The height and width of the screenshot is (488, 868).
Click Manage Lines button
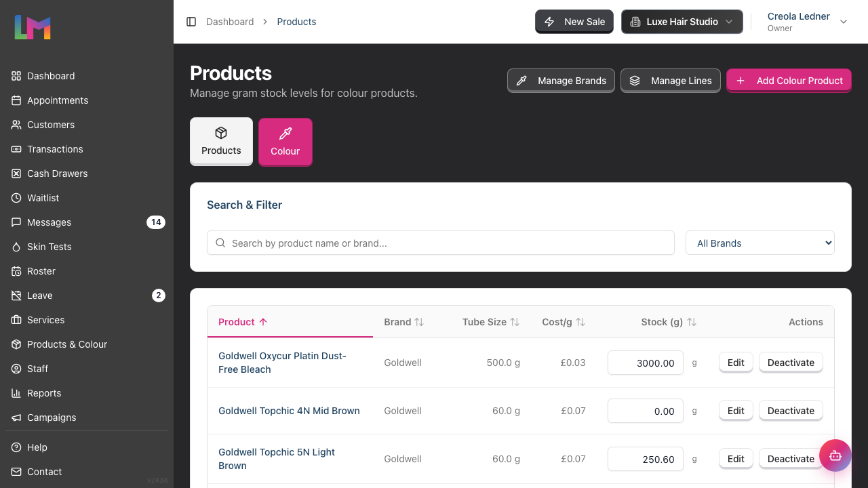(671, 80)
